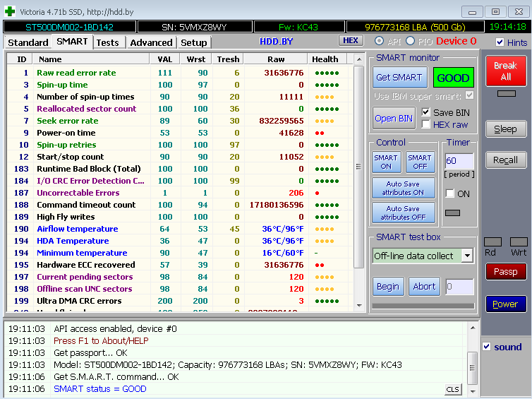Click Begin in SMART test box
This screenshot has width=532, height=399.
(388, 287)
